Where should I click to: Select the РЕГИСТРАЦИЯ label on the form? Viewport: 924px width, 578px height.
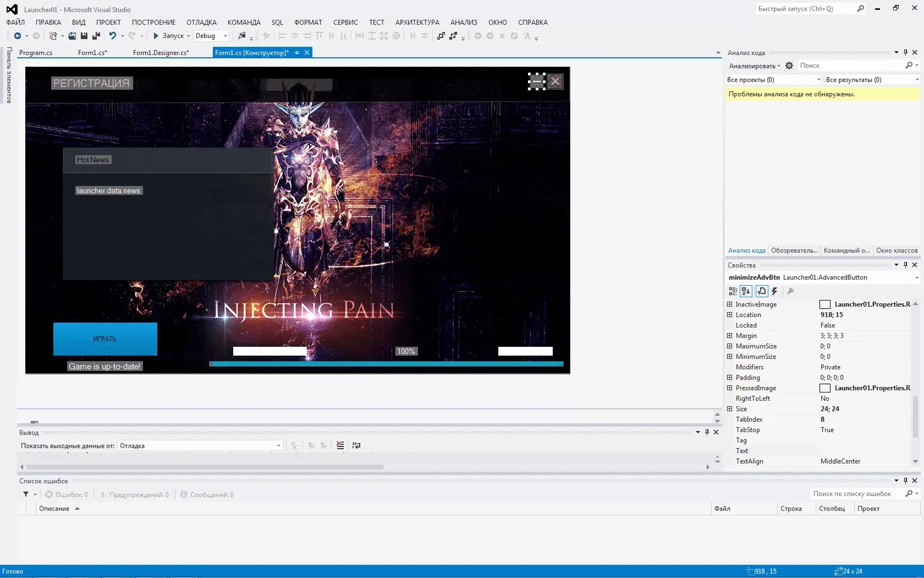[x=91, y=83]
